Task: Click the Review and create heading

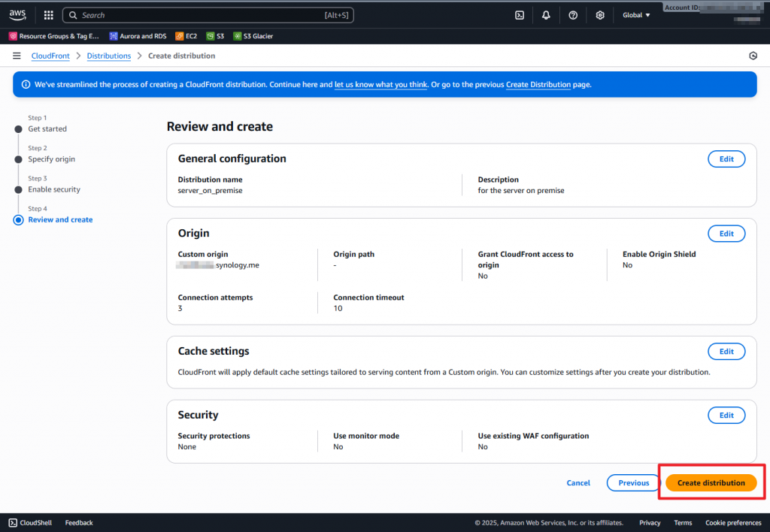Action: coord(220,127)
